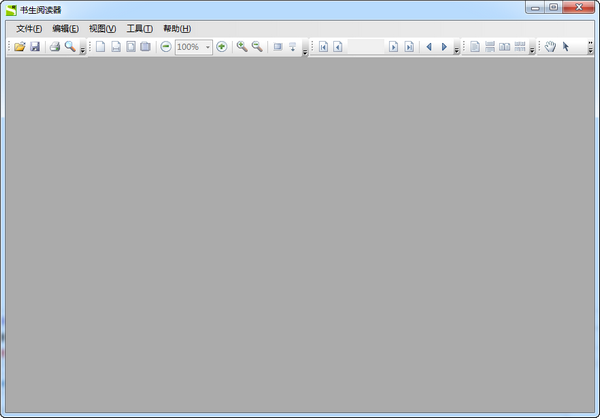The width and height of the screenshot is (600, 418).
Task: Open the 100% zoom level dropdown
Action: point(208,47)
